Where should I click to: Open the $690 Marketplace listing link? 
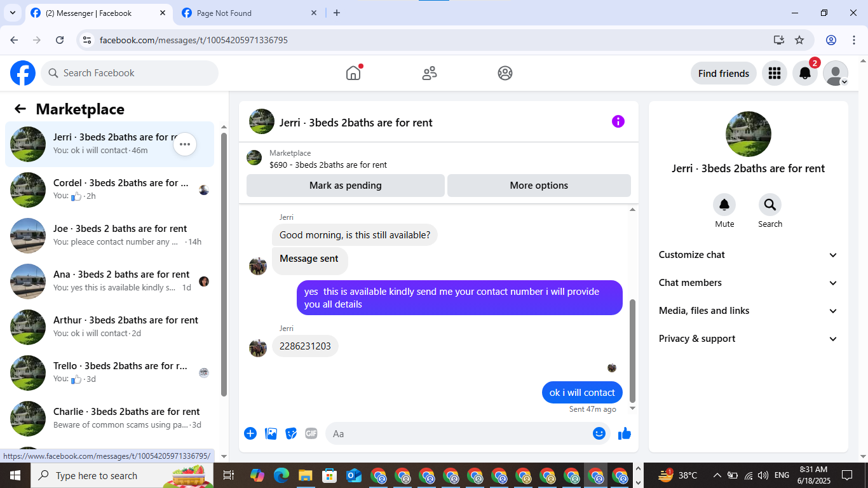[328, 165]
